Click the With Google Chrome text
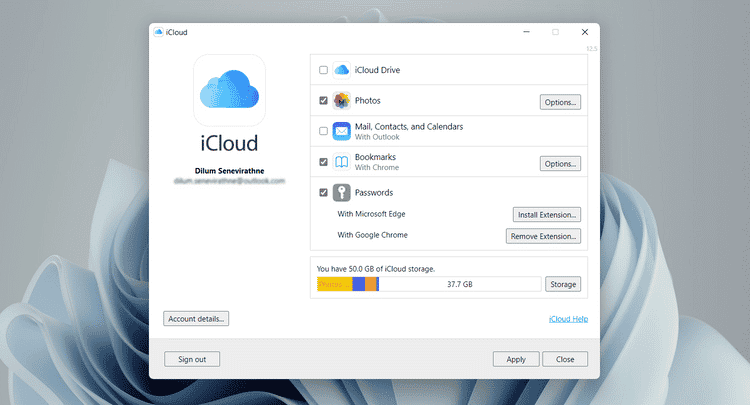This screenshot has height=405, width=750. [373, 235]
